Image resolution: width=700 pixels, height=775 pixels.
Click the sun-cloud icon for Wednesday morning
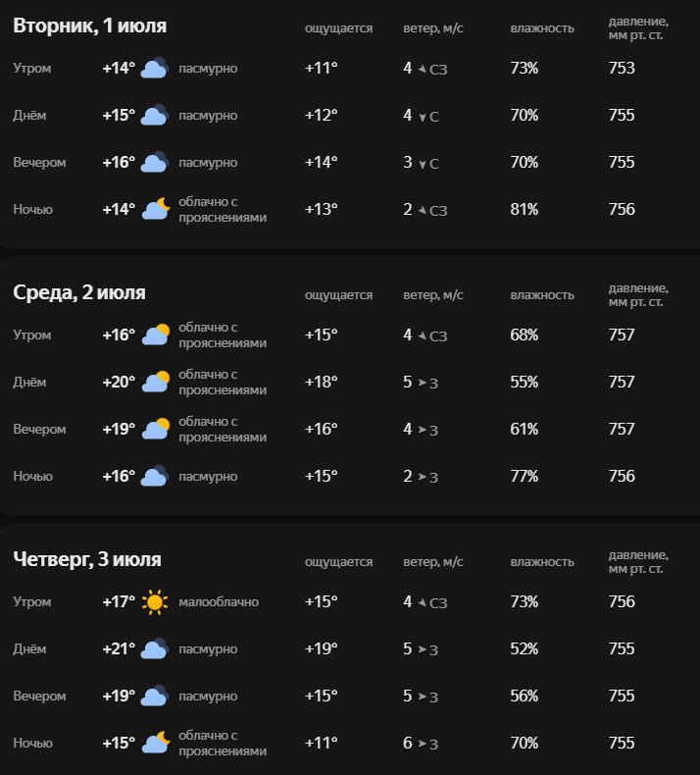coord(156,336)
